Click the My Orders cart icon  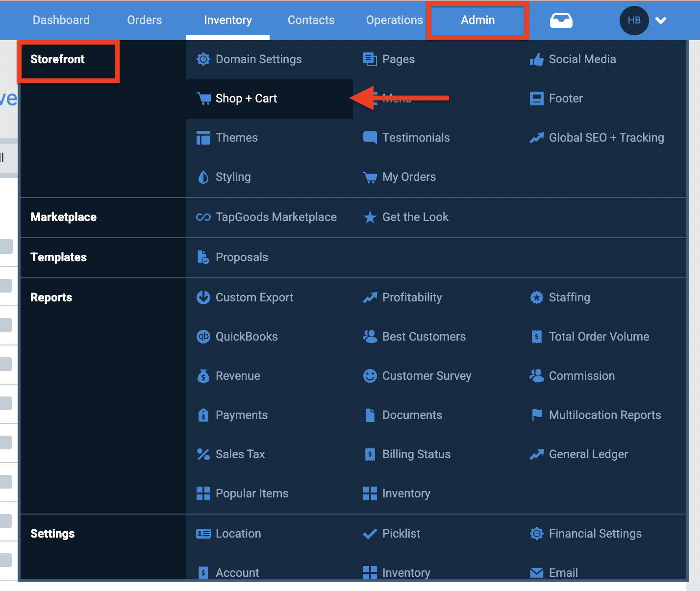click(370, 177)
